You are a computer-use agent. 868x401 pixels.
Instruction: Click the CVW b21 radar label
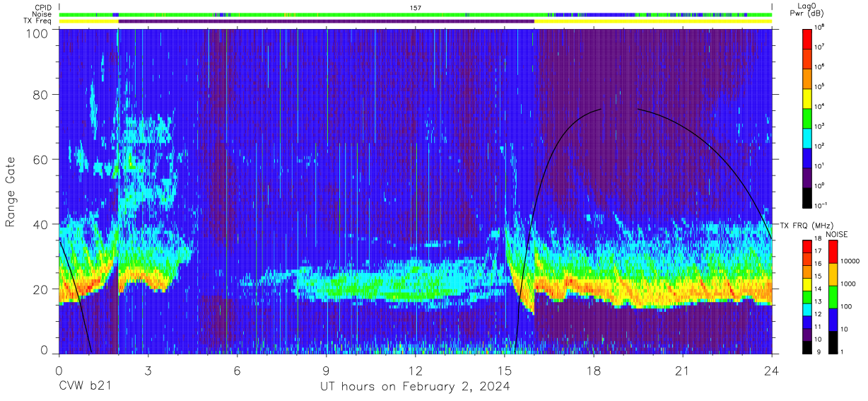coord(84,387)
